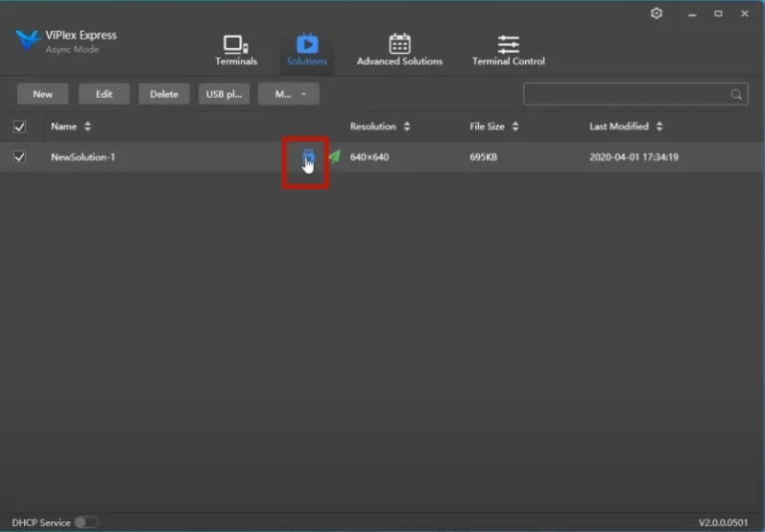This screenshot has width=765, height=532.
Task: Go to Terminal Control tab
Action: (508, 50)
